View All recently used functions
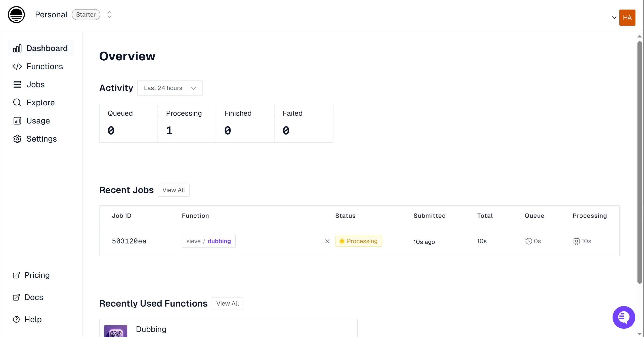This screenshot has height=337, width=644. tap(227, 304)
